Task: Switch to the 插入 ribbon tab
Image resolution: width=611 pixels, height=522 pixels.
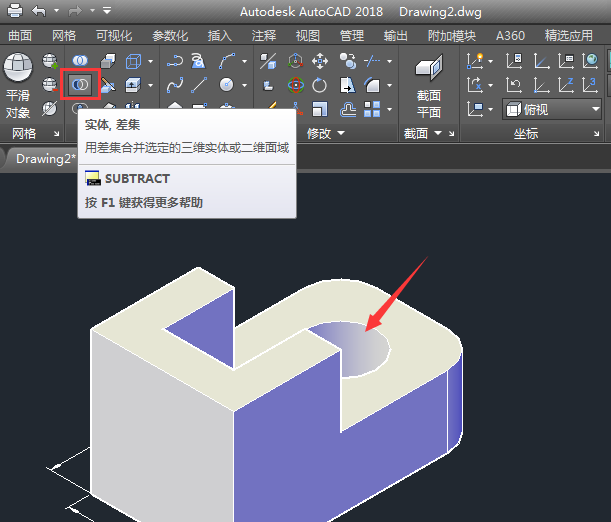Action: coord(219,36)
